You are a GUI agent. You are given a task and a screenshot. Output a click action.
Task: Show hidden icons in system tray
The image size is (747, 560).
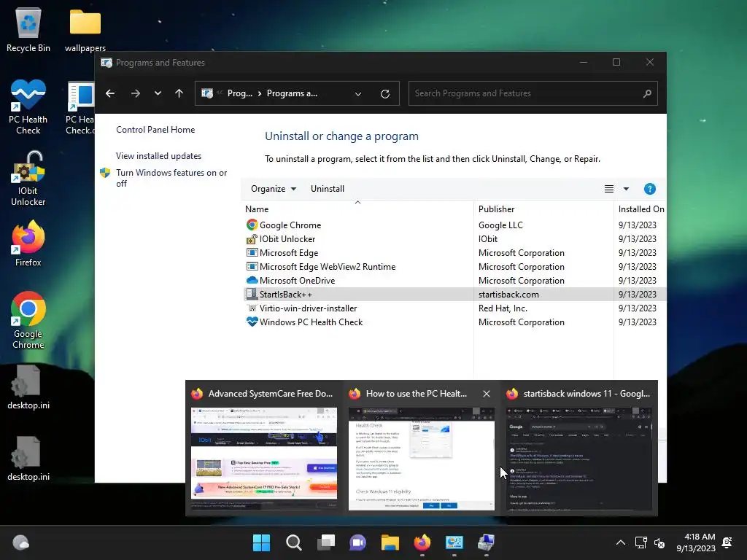point(620,542)
